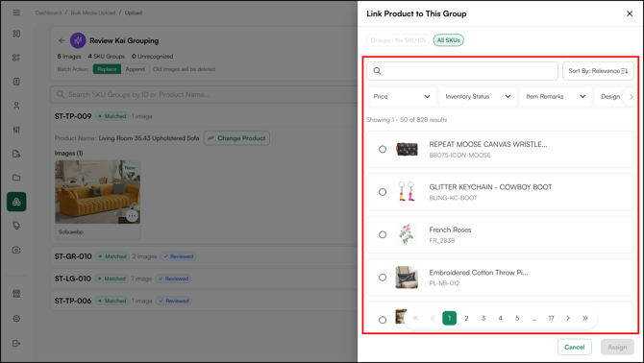Switch batch action to Replace
The width and height of the screenshot is (644, 363).
pyautogui.click(x=107, y=69)
